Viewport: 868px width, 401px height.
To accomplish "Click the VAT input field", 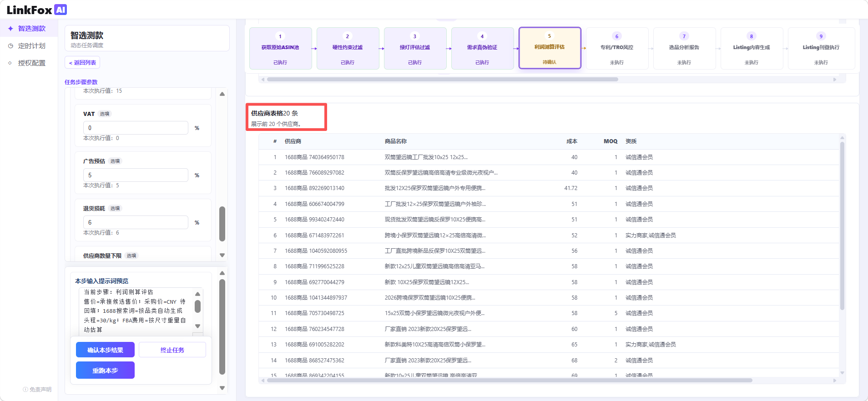I will tap(136, 128).
